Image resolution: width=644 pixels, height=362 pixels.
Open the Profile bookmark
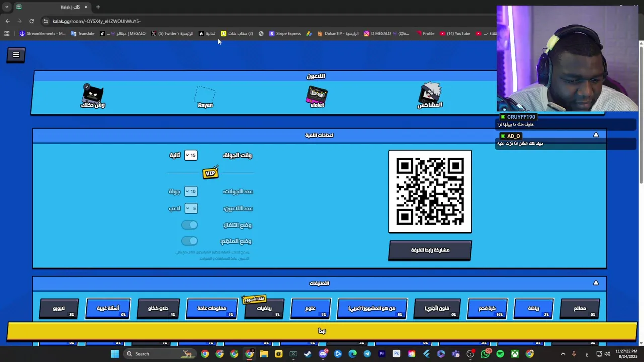(x=425, y=34)
